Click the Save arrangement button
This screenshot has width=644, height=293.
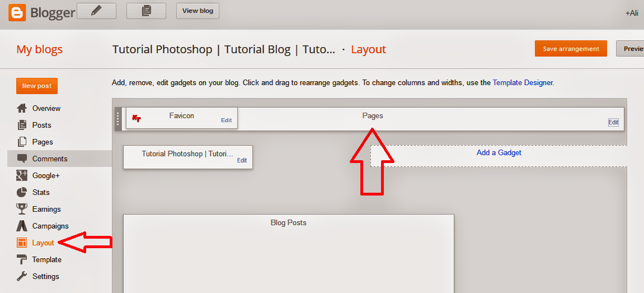click(571, 49)
